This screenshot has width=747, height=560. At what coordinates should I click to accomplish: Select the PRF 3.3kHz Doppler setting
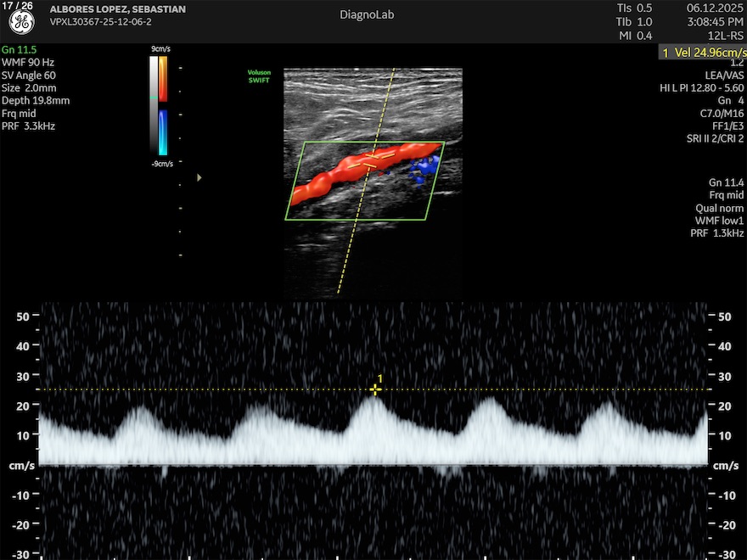pyautogui.click(x=29, y=126)
